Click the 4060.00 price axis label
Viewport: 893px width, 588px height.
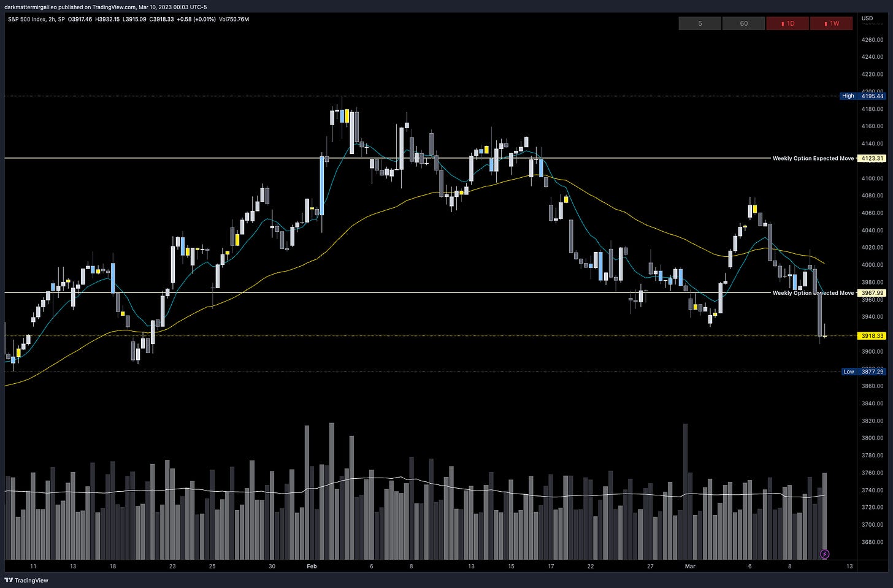[872, 213]
